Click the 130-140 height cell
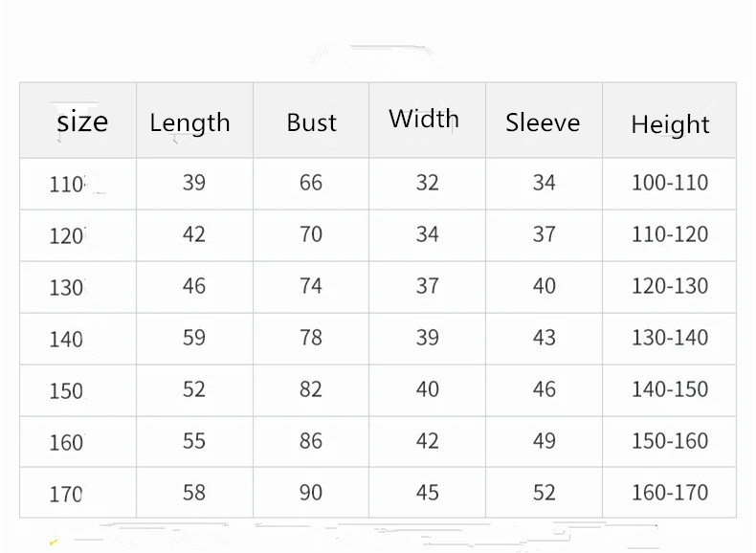This screenshot has height=553, width=756. pos(670,338)
